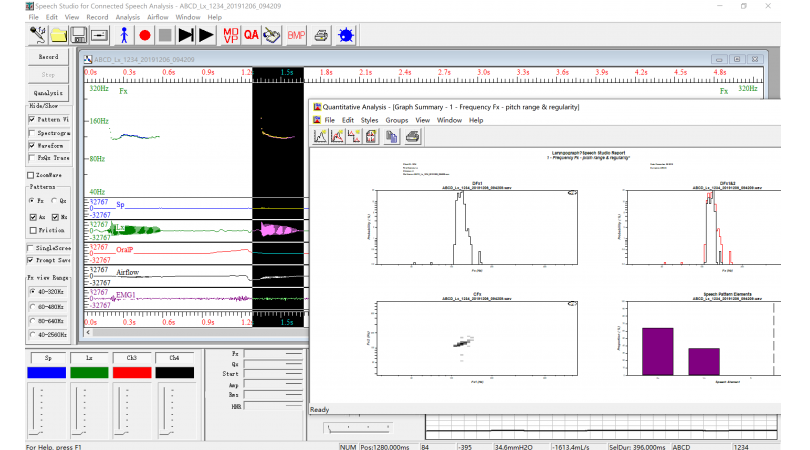Image resolution: width=810 pixels, height=450 pixels.
Task: Click the Qanalysis button
Action: [x=48, y=92]
